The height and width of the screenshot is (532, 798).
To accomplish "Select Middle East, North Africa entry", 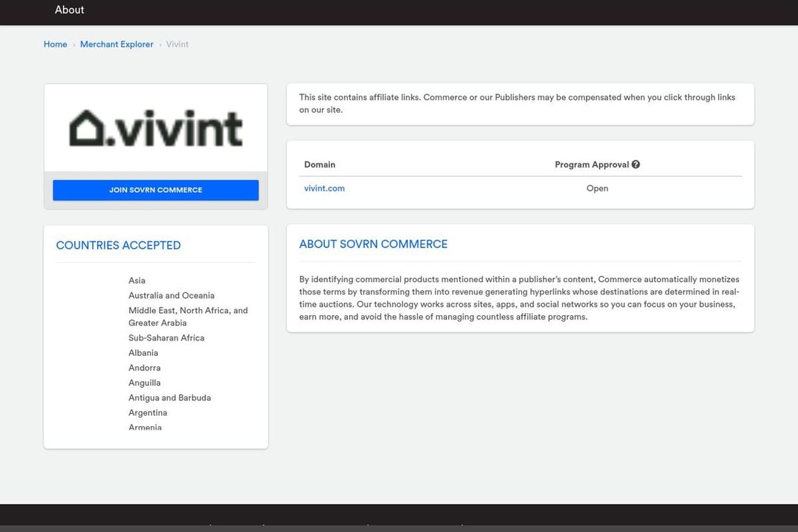I will click(188, 317).
